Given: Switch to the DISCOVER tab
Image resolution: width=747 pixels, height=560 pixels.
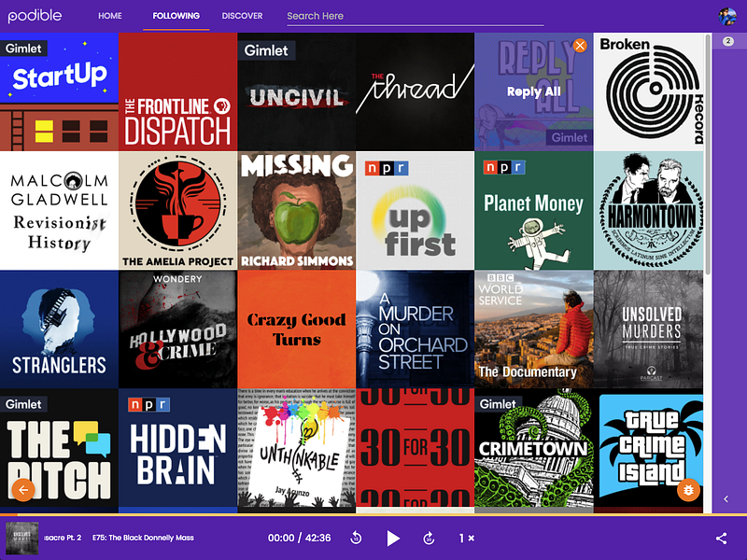Looking at the screenshot, I should (242, 16).
